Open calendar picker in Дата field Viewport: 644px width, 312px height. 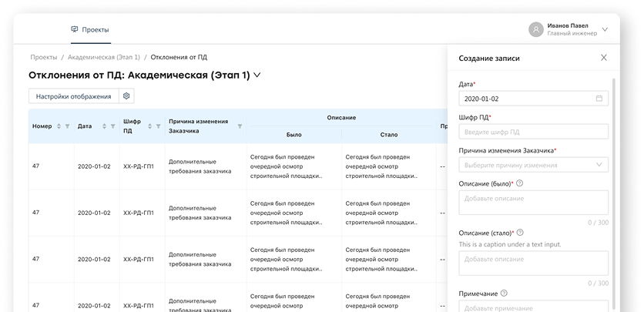599,99
